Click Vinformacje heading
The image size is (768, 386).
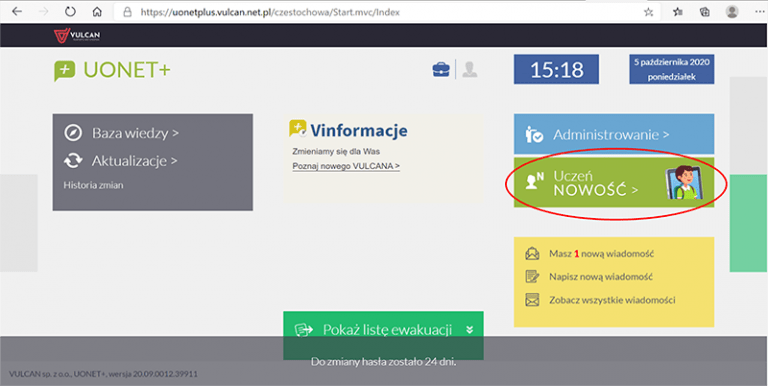pos(359,130)
